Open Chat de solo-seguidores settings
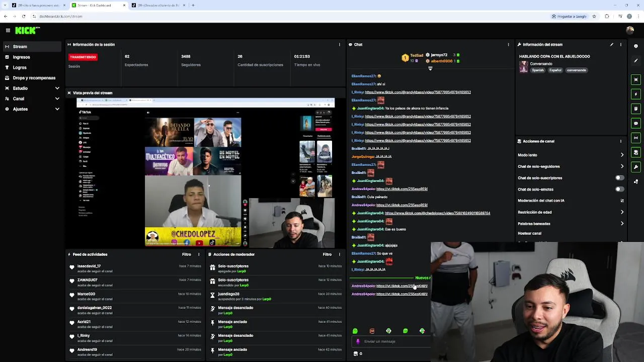Screen dimensions: 644x362 point(571,166)
